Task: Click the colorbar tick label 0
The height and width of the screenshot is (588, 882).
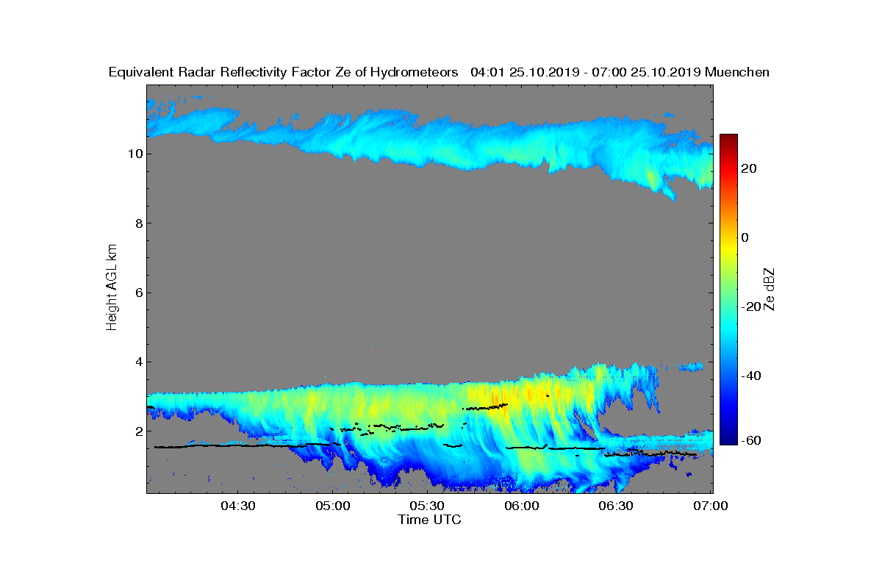Action: 746,237
